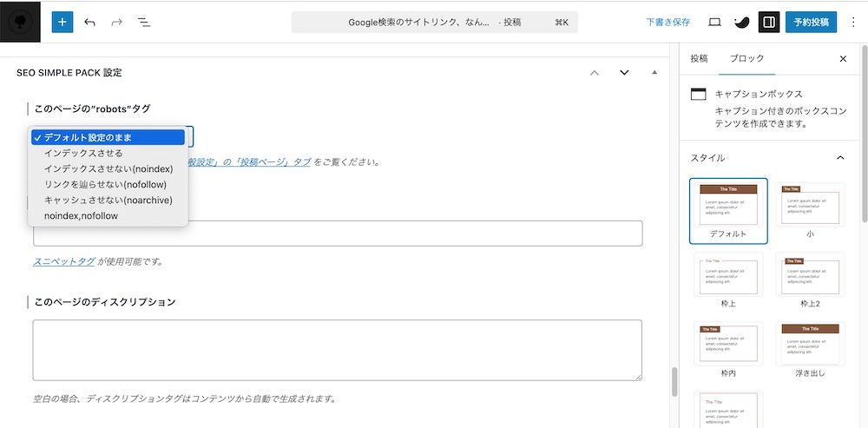Select the 浮き出し style thumbnail

point(811,351)
